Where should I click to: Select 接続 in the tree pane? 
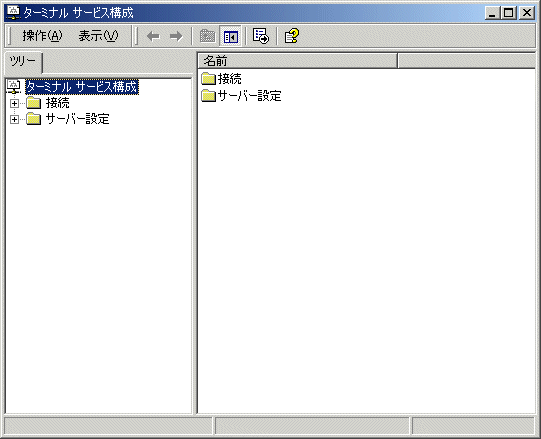pos(57,103)
